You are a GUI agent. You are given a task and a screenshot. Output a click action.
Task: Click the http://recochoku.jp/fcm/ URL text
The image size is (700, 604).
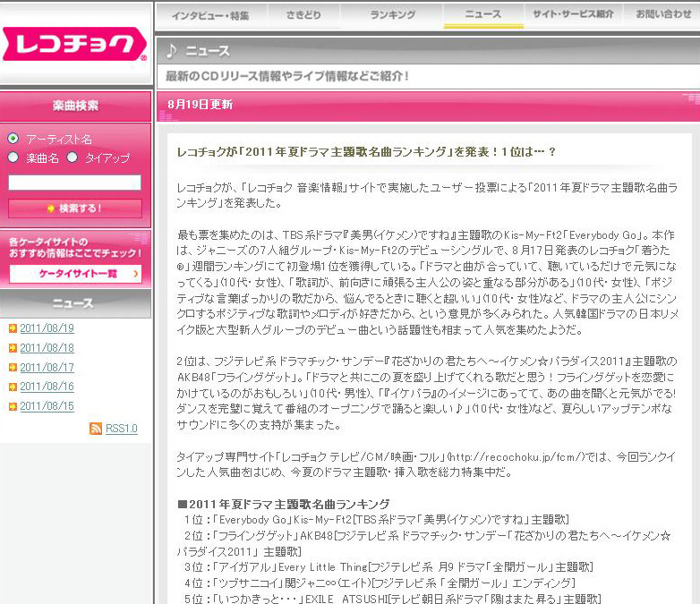[x=516, y=457]
